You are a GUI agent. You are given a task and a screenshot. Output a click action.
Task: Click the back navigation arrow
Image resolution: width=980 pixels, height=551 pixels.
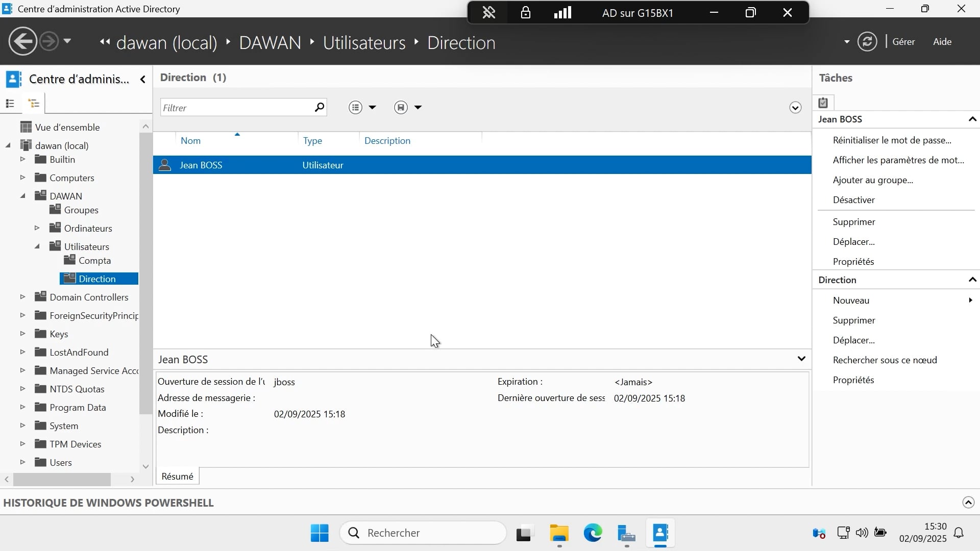tap(22, 41)
